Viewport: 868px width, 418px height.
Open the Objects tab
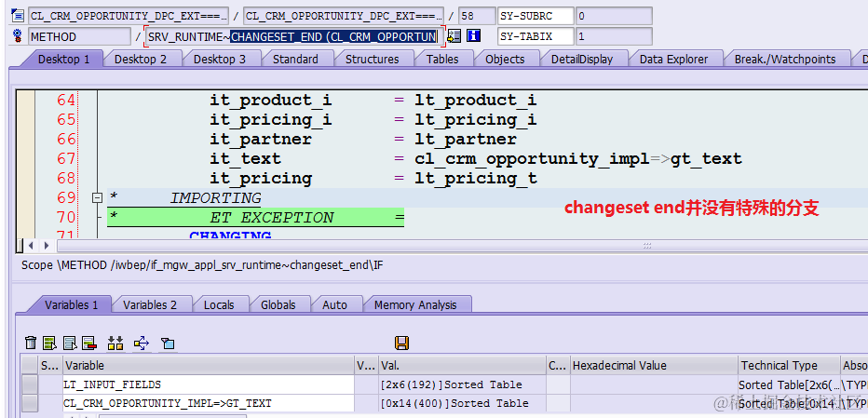click(505, 60)
